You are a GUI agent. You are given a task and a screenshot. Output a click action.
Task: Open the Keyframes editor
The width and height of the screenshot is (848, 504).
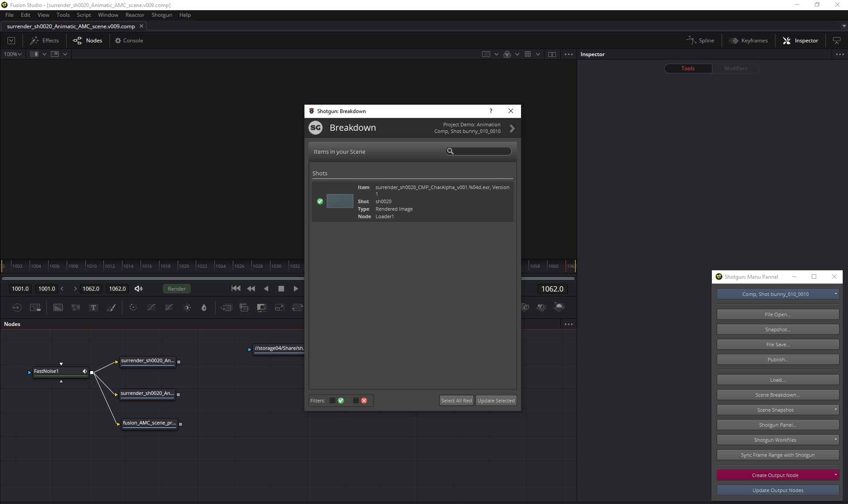click(x=749, y=41)
